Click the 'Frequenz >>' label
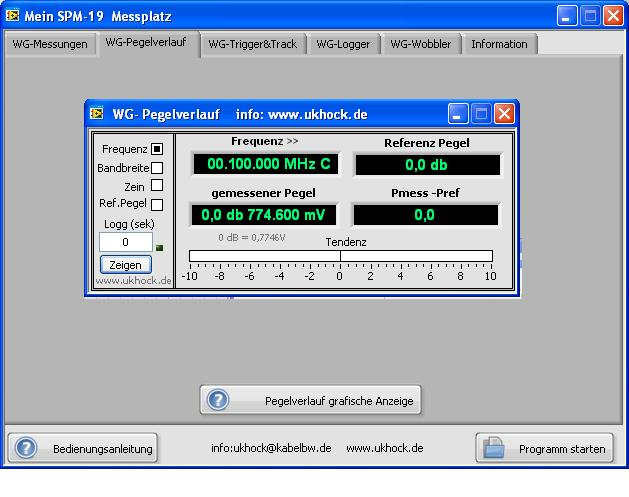This screenshot has width=629, height=497. 264,141
